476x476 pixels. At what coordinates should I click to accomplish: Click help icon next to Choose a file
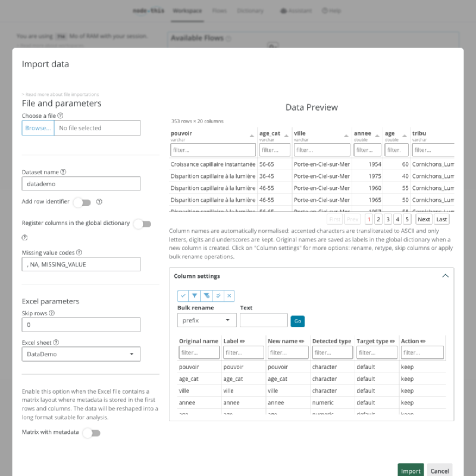[x=61, y=115]
